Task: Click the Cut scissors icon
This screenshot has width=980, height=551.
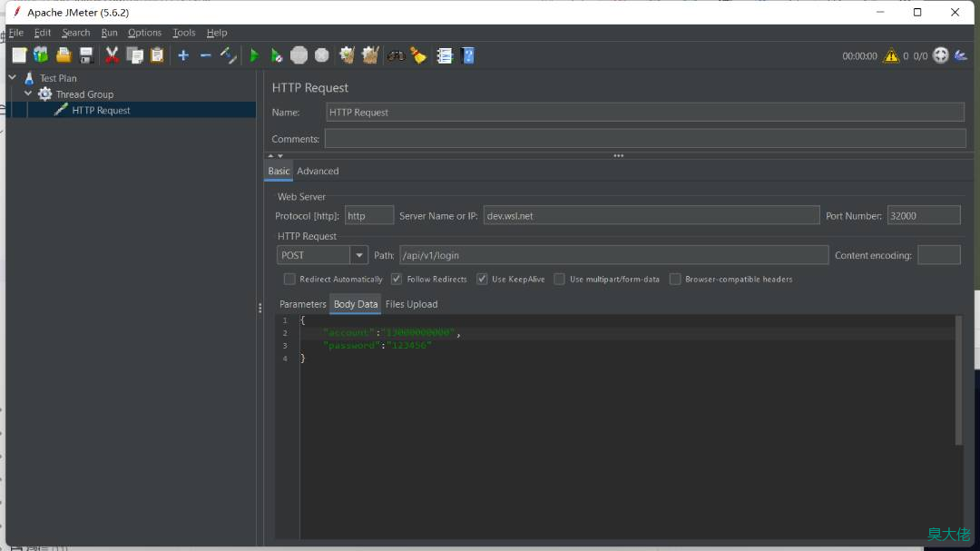Action: click(x=112, y=55)
